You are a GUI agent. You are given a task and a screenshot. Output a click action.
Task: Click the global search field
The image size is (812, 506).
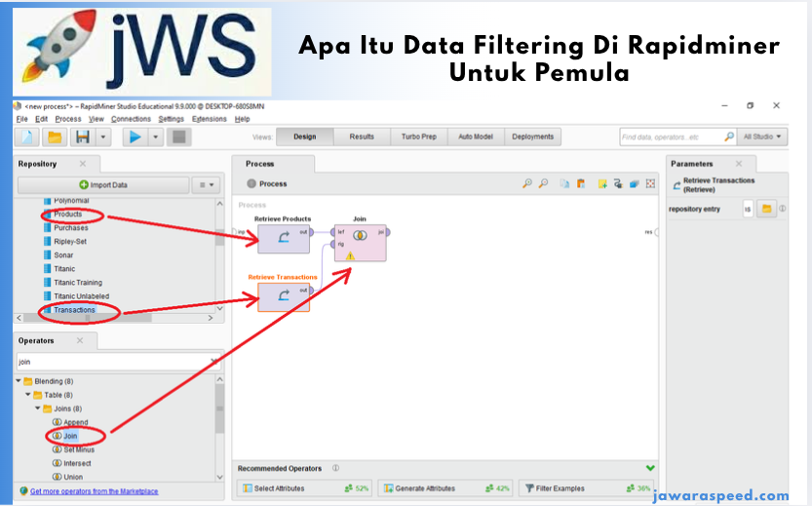pos(671,137)
